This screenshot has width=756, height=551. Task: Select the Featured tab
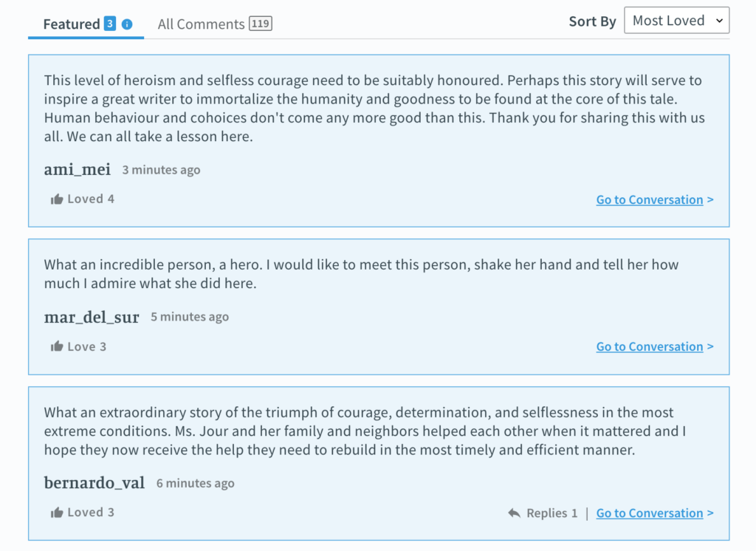click(86, 24)
